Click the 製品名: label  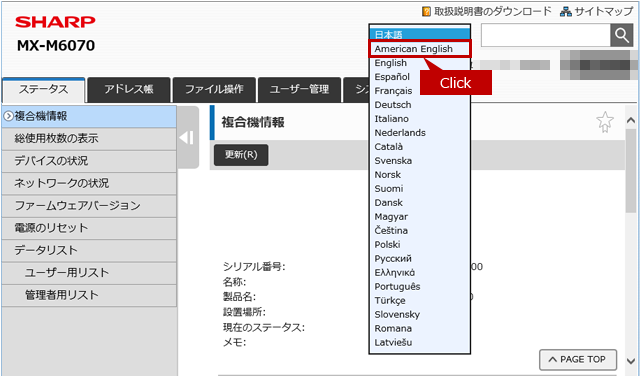pos(239,297)
